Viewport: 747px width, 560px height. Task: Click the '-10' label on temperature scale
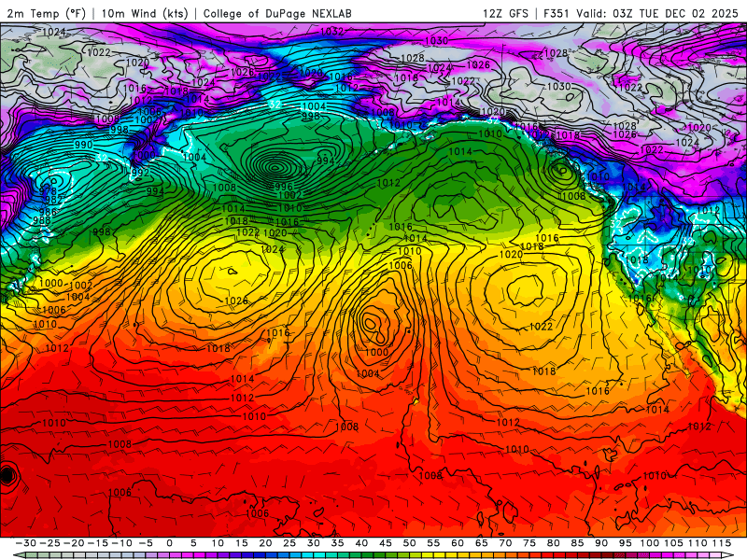121,543
